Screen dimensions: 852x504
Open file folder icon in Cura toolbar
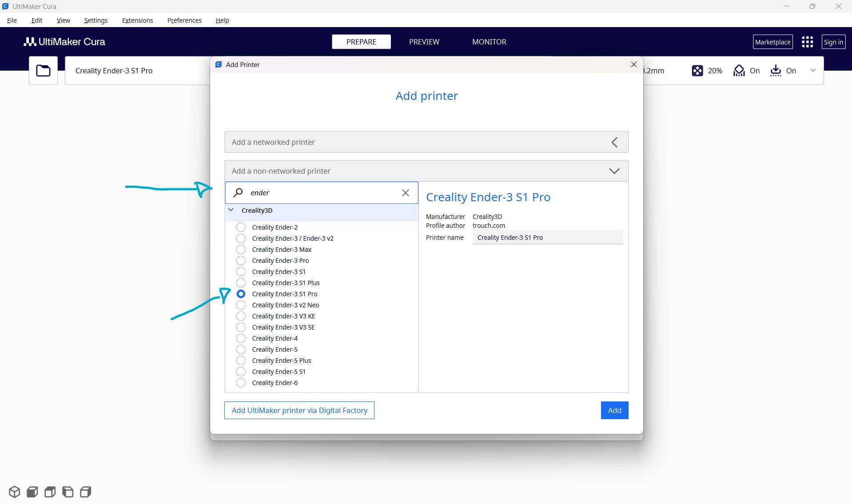(43, 71)
